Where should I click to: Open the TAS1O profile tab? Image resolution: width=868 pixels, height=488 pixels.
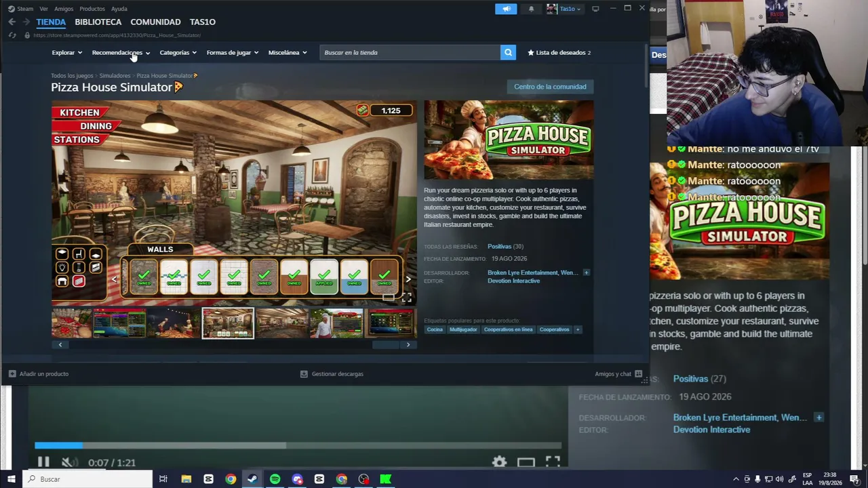[203, 22]
